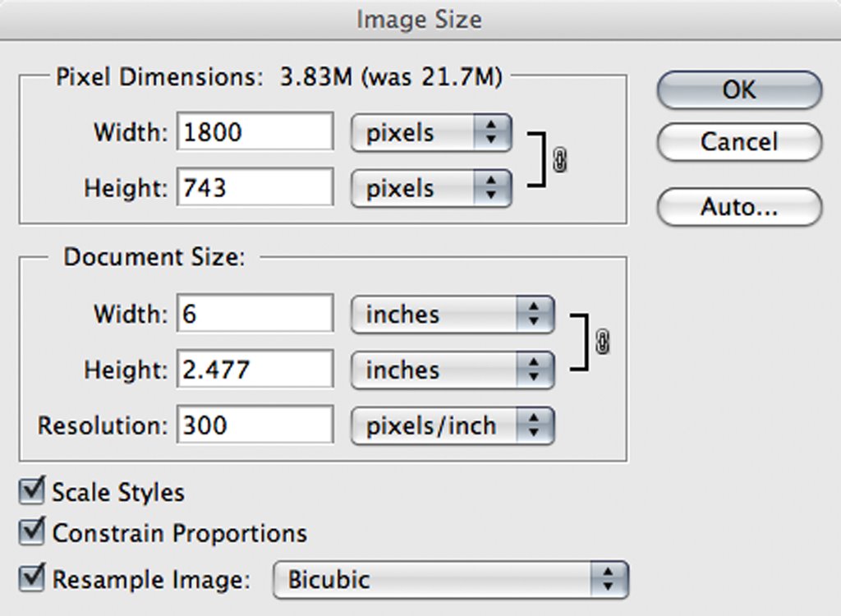The height and width of the screenshot is (616, 841).
Task: Open pixel width units dropdown
Action: [x=431, y=132]
